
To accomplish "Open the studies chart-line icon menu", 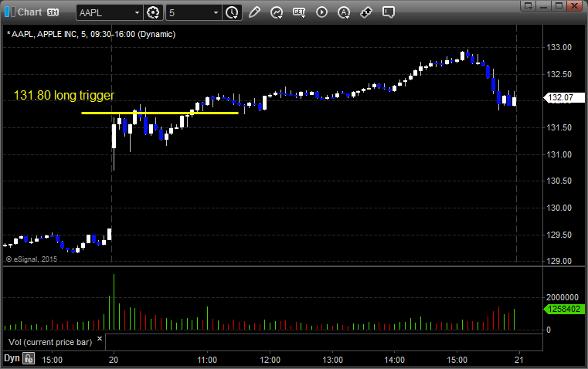I will tap(277, 12).
